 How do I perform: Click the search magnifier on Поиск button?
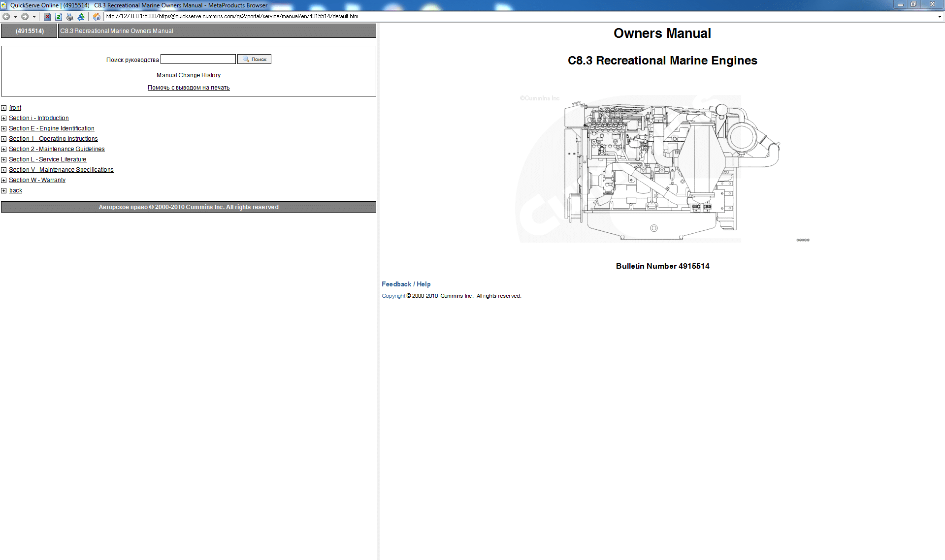[x=245, y=59]
